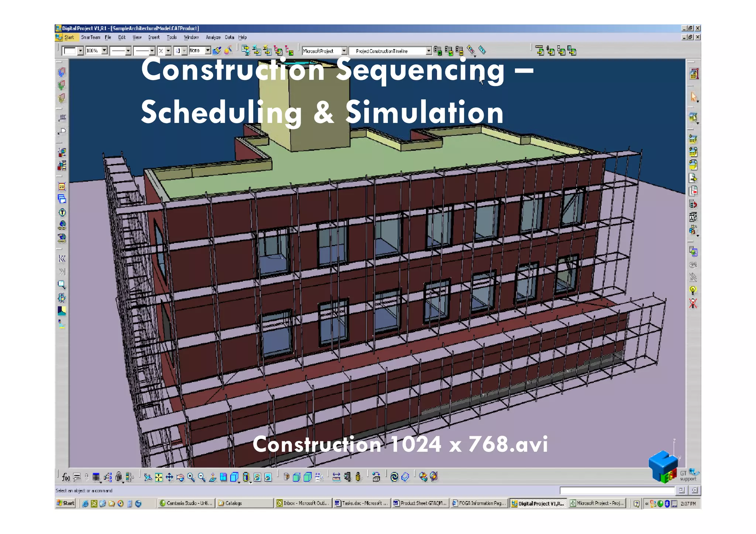
Task: Open the File menu
Action: (108, 37)
